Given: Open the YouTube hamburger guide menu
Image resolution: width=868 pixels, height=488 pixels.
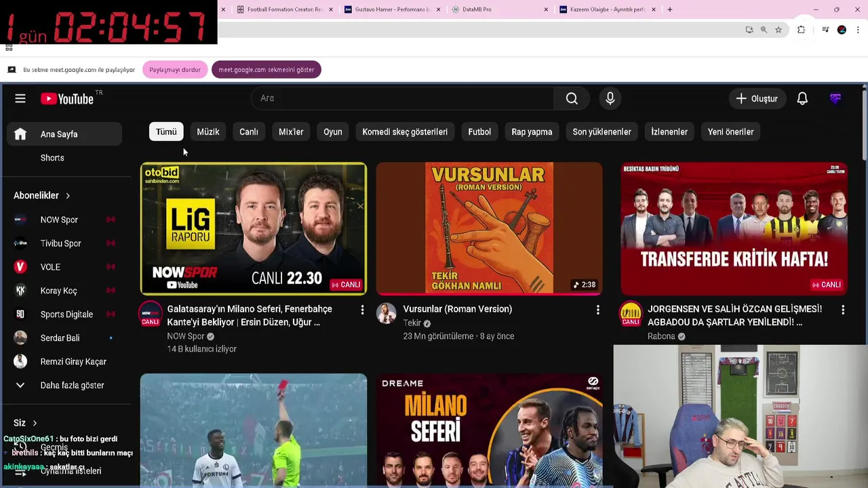Looking at the screenshot, I should 20,99.
